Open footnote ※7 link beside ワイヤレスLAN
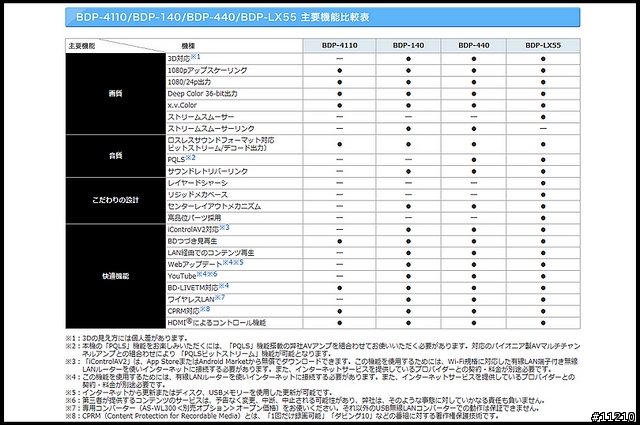Image resolution: width=640 pixels, height=425 pixels. [x=220, y=297]
